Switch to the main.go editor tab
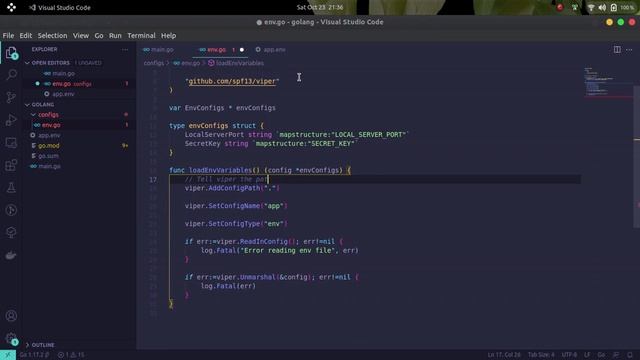This screenshot has height=360, width=640. coord(164,50)
